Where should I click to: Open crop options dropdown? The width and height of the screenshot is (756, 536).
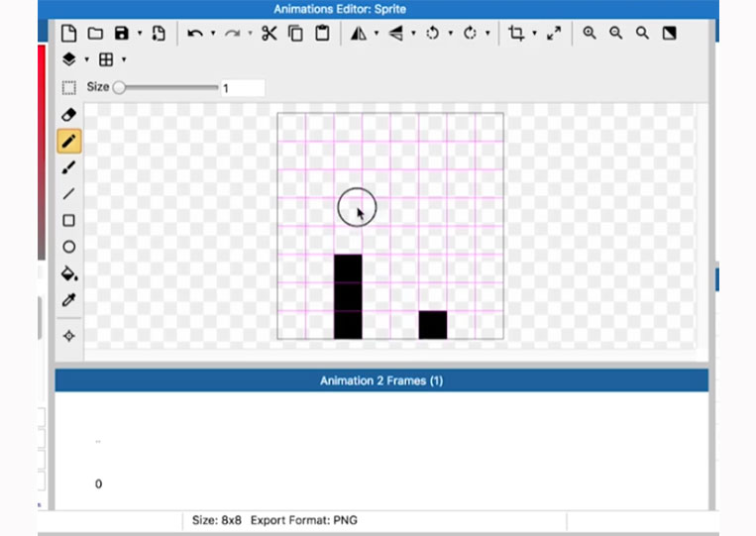(x=534, y=34)
